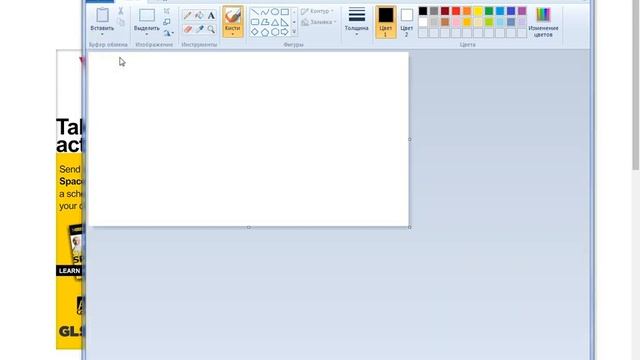Choose the Hexagon shape
Image resolution: width=640 pixels, height=360 pixels.
pyautogui.click(x=275, y=32)
